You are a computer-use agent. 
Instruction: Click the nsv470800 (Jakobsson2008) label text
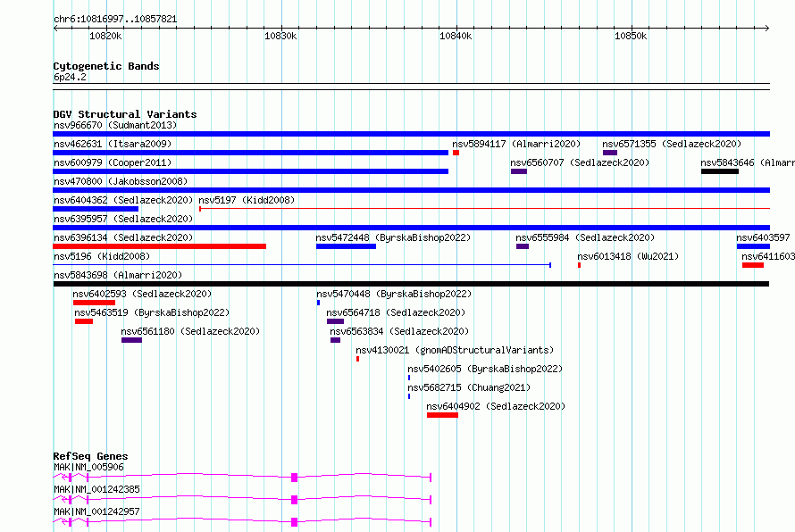121,181
